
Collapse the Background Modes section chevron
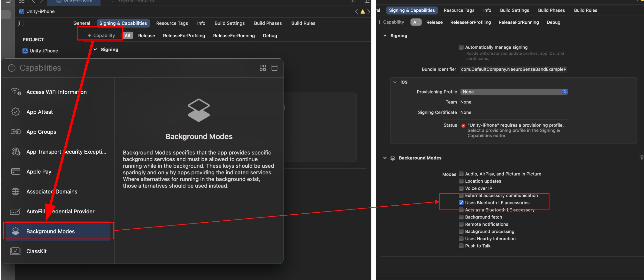pos(385,158)
